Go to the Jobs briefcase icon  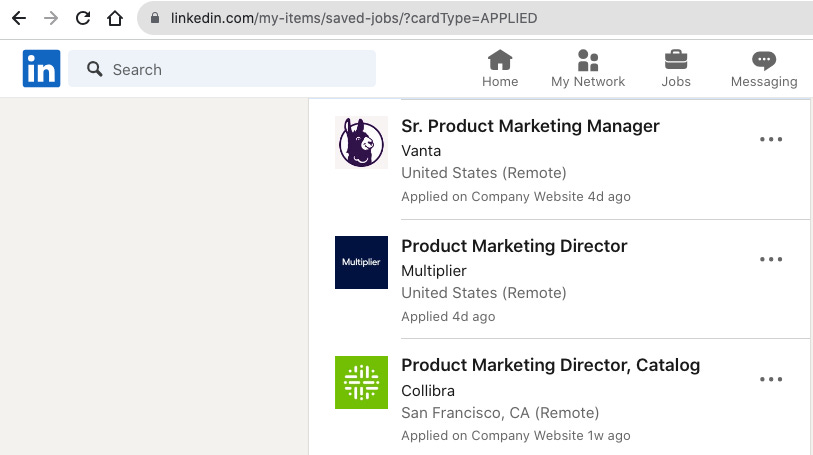pyautogui.click(x=676, y=60)
